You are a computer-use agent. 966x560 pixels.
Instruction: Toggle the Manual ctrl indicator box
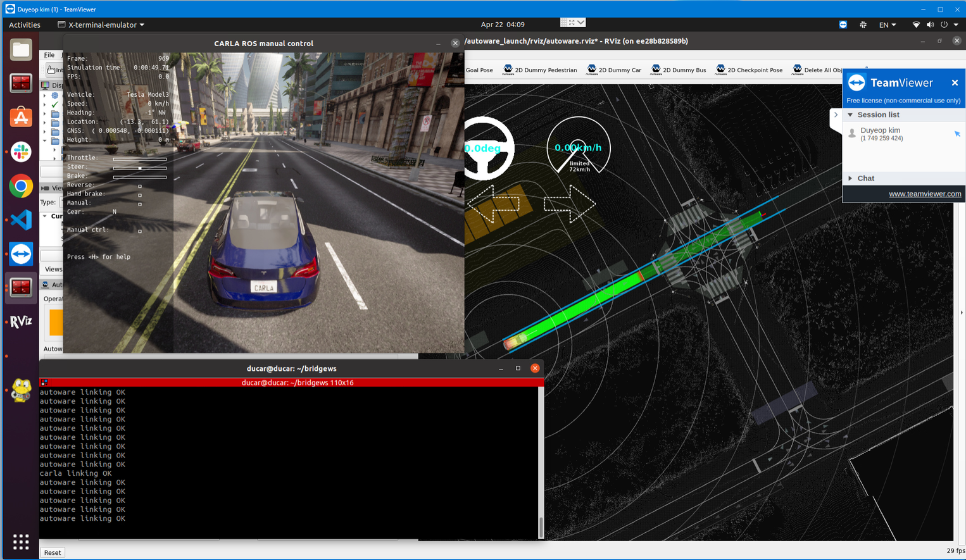tap(140, 231)
